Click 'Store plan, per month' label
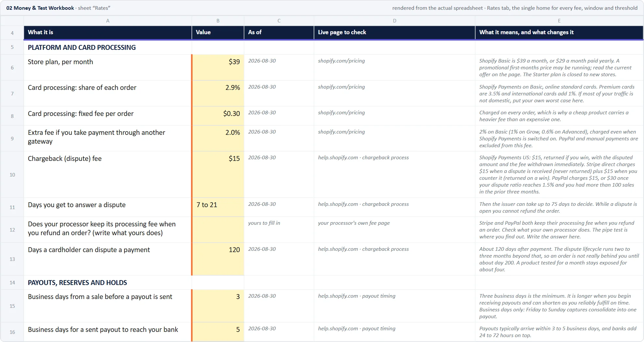This screenshot has height=342, width=644. pyautogui.click(x=60, y=62)
